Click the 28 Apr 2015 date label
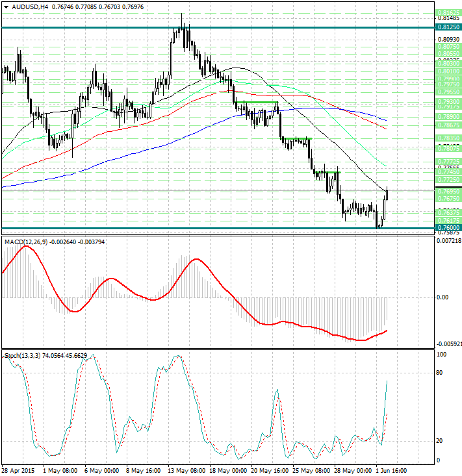The image size is (462, 476). tap(18, 471)
